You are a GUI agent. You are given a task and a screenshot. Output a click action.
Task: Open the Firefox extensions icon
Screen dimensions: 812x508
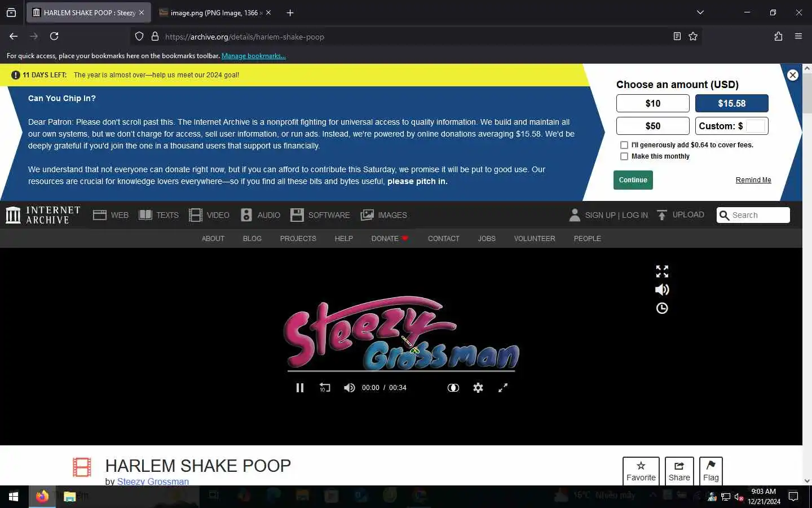[x=778, y=36]
